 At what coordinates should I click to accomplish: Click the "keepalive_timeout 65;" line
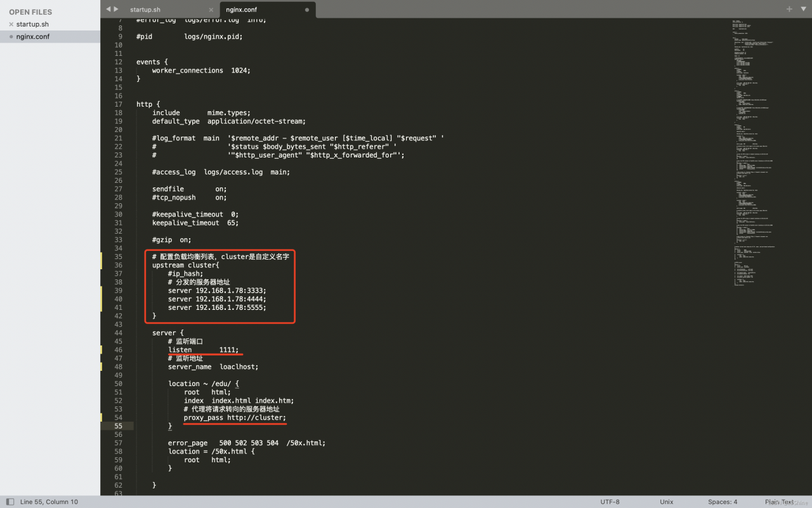(x=195, y=223)
